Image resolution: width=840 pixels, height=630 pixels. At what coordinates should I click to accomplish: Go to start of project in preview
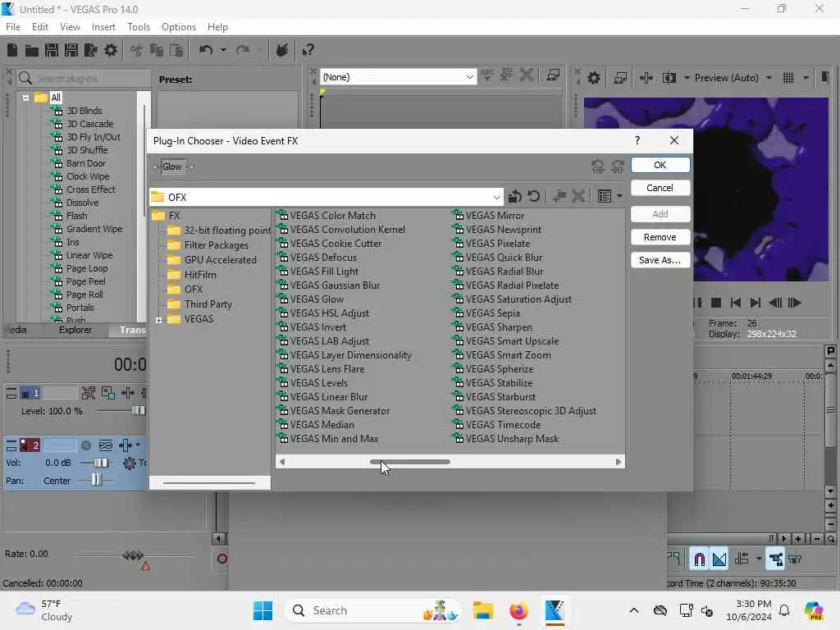[x=736, y=303]
